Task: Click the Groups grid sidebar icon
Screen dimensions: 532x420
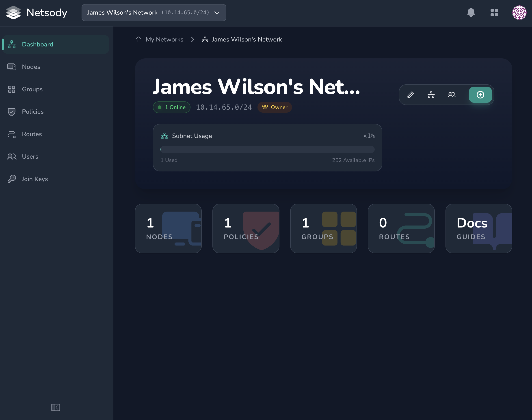Action: coord(12,89)
